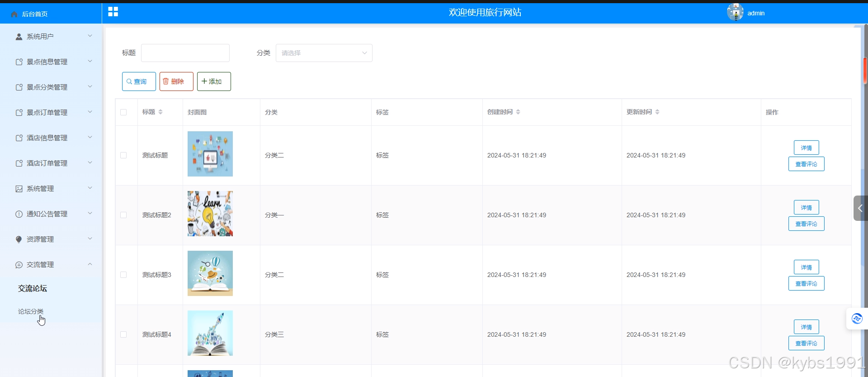The image size is (868, 377).
Task: Click the 交流管理 chat bubble icon
Action: (19, 265)
